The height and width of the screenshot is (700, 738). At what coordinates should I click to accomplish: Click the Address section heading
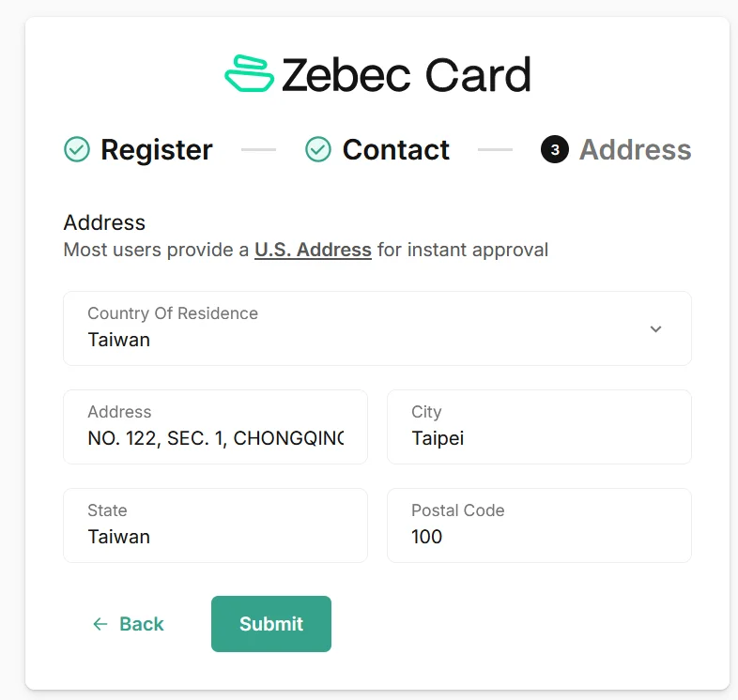(x=104, y=222)
